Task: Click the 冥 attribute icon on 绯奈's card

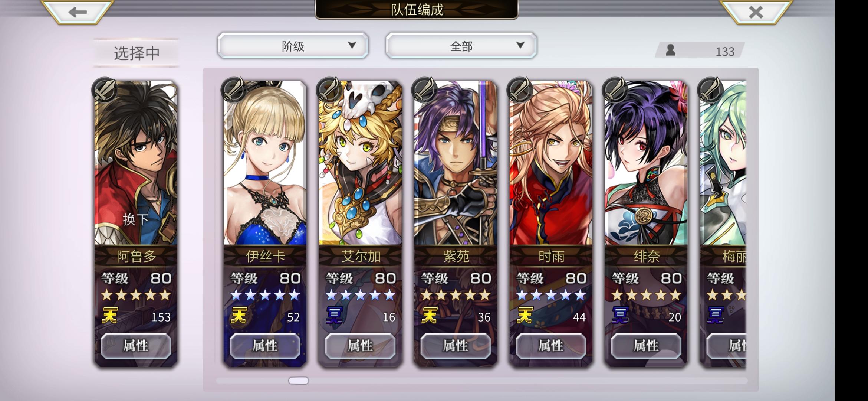Action: [620, 316]
